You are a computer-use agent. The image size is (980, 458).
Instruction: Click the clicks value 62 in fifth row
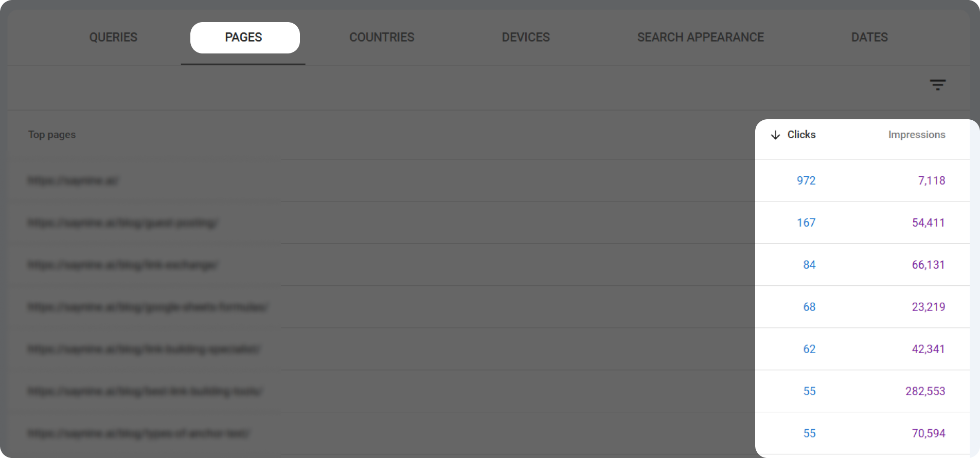click(x=809, y=349)
